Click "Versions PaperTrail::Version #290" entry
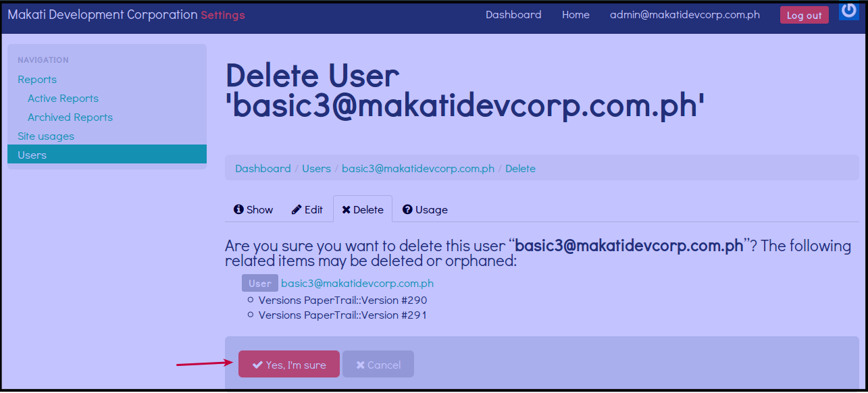 342,300
